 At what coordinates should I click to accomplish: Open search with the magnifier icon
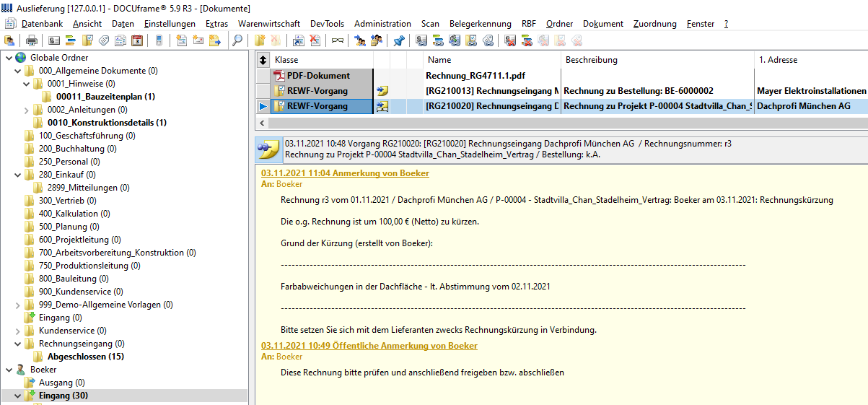pos(237,40)
